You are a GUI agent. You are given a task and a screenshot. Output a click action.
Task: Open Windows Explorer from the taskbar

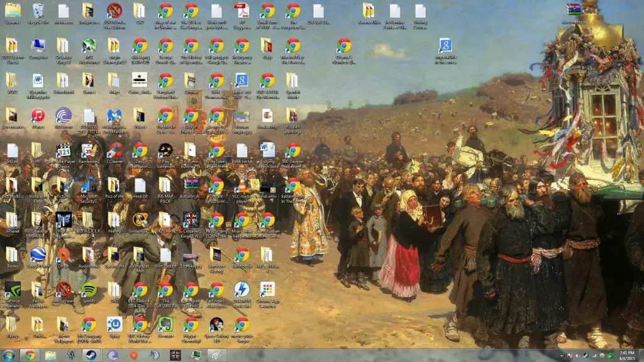(x=50, y=356)
